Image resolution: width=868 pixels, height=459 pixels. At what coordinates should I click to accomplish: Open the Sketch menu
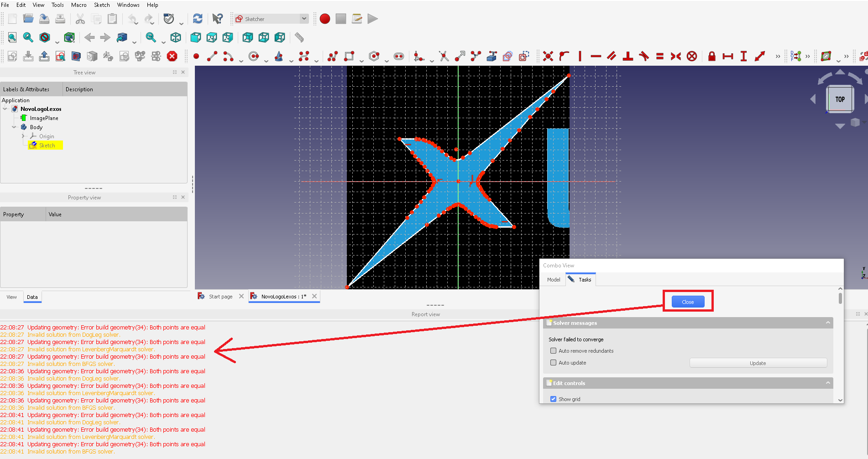pos(101,5)
